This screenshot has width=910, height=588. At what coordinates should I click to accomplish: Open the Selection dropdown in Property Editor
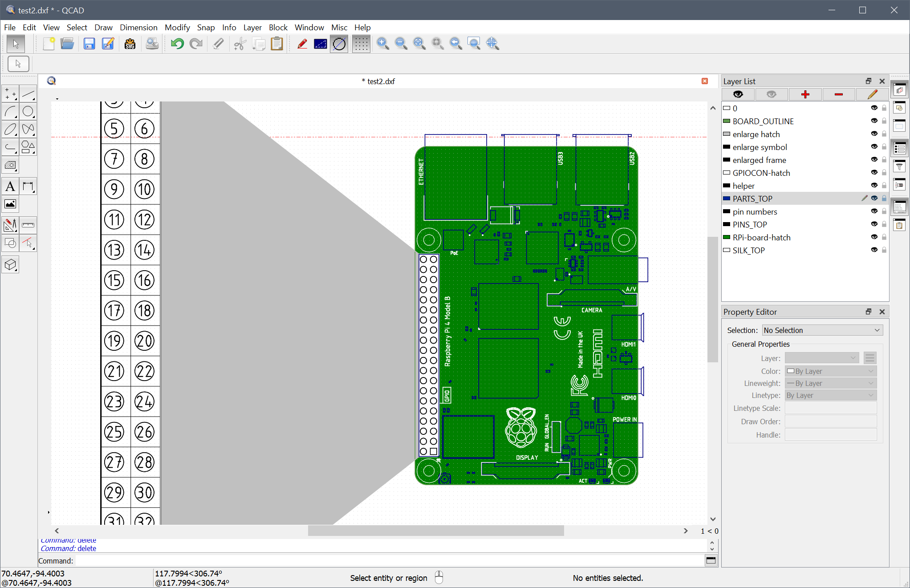[x=822, y=330]
